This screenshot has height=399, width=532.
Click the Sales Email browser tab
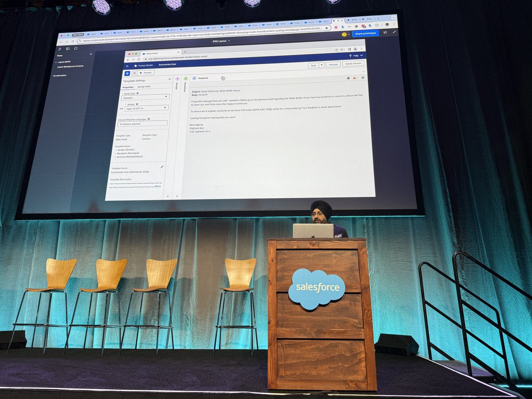pyautogui.click(x=162, y=53)
